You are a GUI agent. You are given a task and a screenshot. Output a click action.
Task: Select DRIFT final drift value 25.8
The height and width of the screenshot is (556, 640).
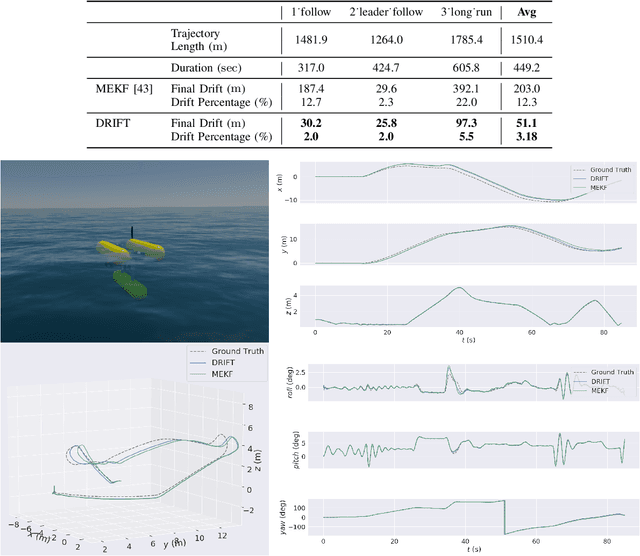[x=386, y=123]
